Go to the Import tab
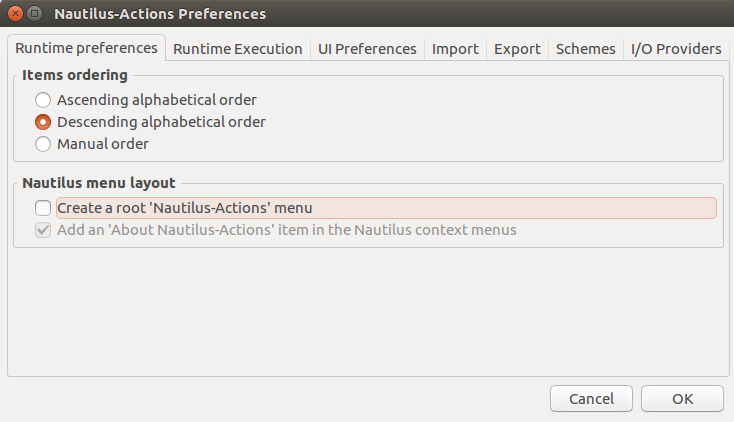This screenshot has height=422, width=734. click(455, 49)
